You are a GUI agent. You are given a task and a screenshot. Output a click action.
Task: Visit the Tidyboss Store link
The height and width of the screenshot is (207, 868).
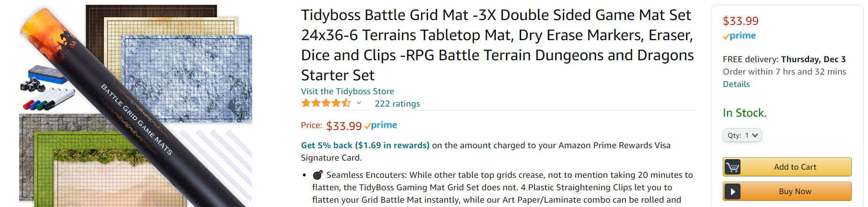click(347, 91)
